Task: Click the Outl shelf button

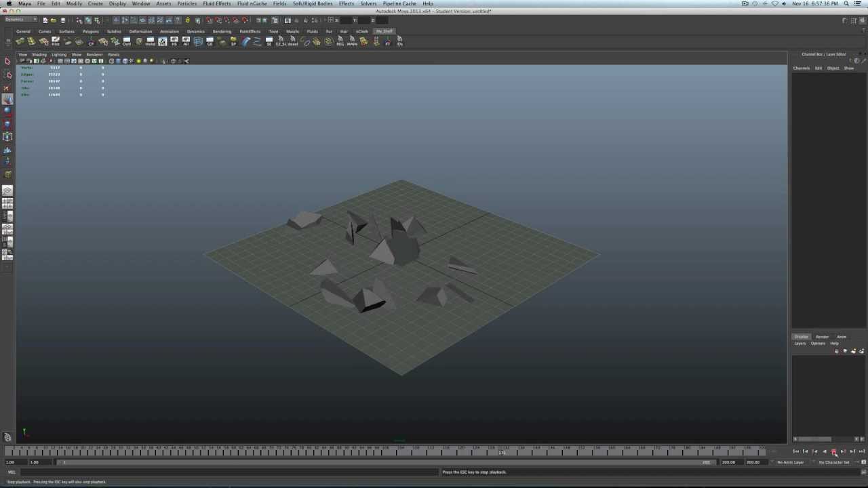Action: (x=126, y=41)
